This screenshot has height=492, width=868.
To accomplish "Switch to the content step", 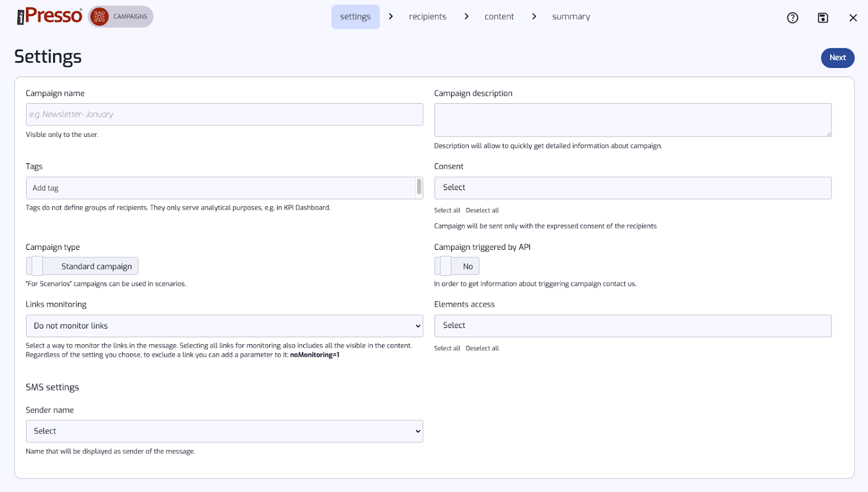I will pos(499,17).
